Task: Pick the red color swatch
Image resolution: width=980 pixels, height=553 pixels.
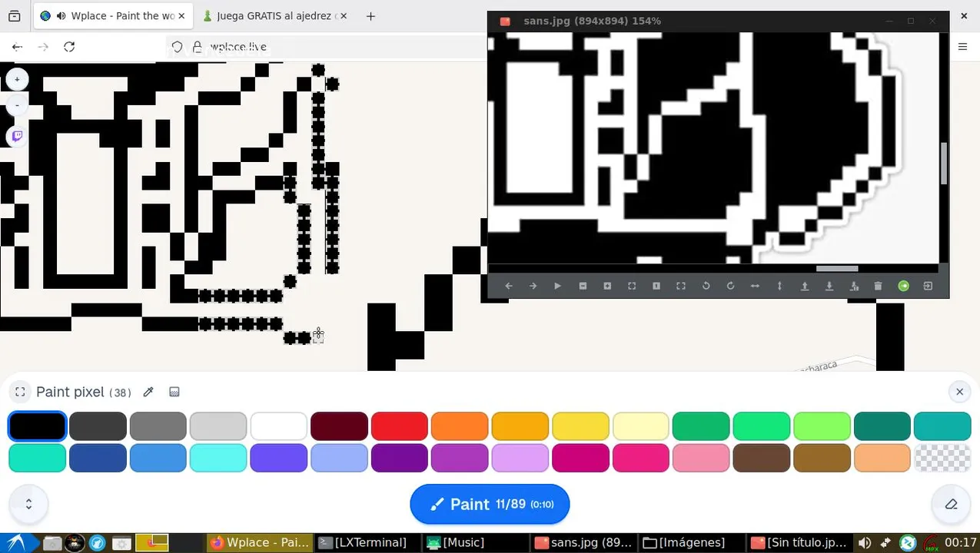Action: pyautogui.click(x=400, y=426)
